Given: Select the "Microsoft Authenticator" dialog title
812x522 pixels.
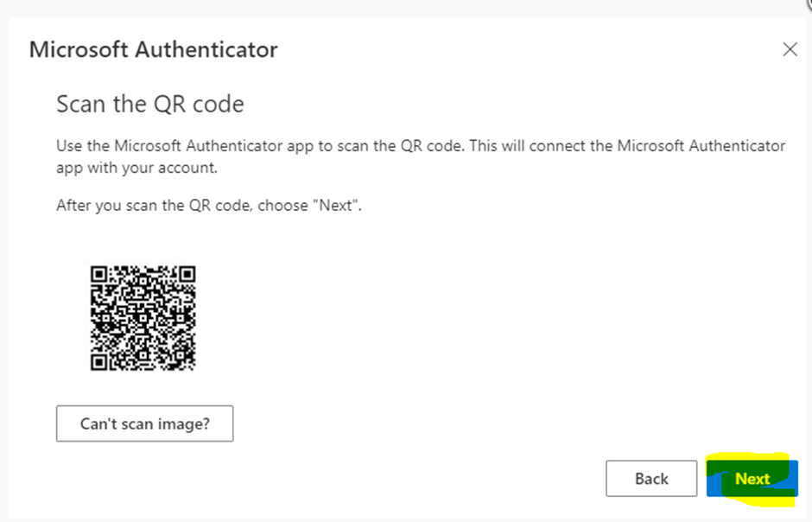Looking at the screenshot, I should pos(153,50).
